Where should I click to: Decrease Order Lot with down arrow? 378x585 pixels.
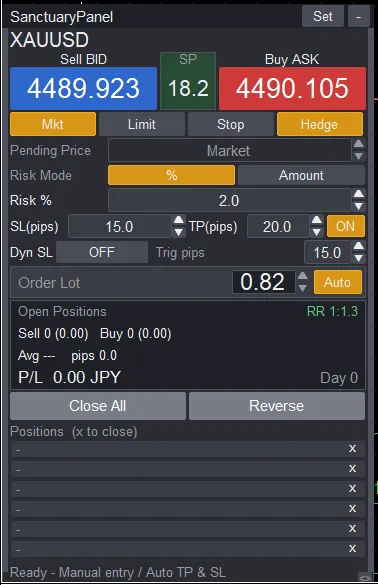pyautogui.click(x=303, y=288)
